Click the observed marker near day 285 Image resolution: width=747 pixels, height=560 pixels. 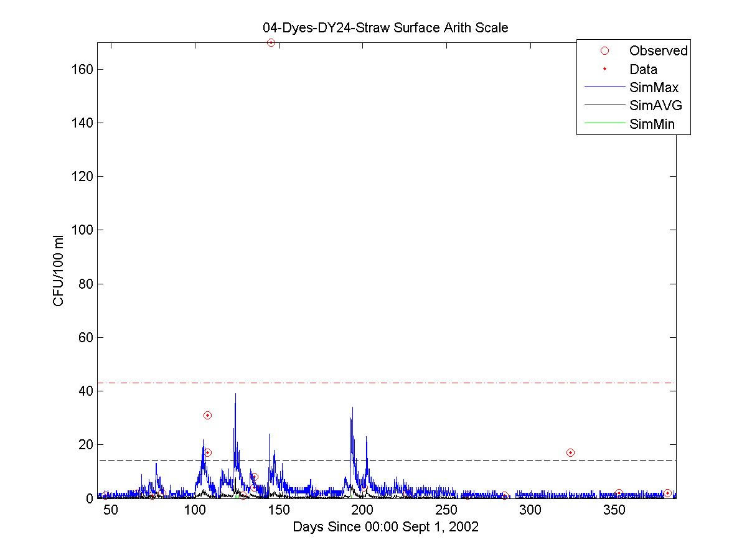coord(504,496)
